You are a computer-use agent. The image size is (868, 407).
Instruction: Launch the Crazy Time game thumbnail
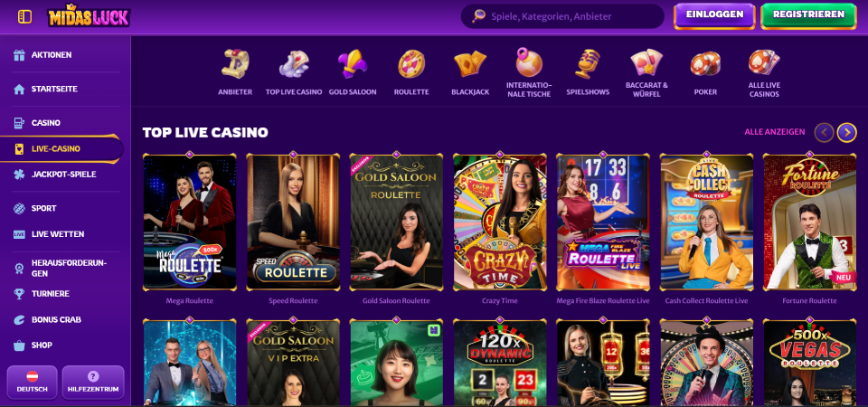pyautogui.click(x=500, y=222)
